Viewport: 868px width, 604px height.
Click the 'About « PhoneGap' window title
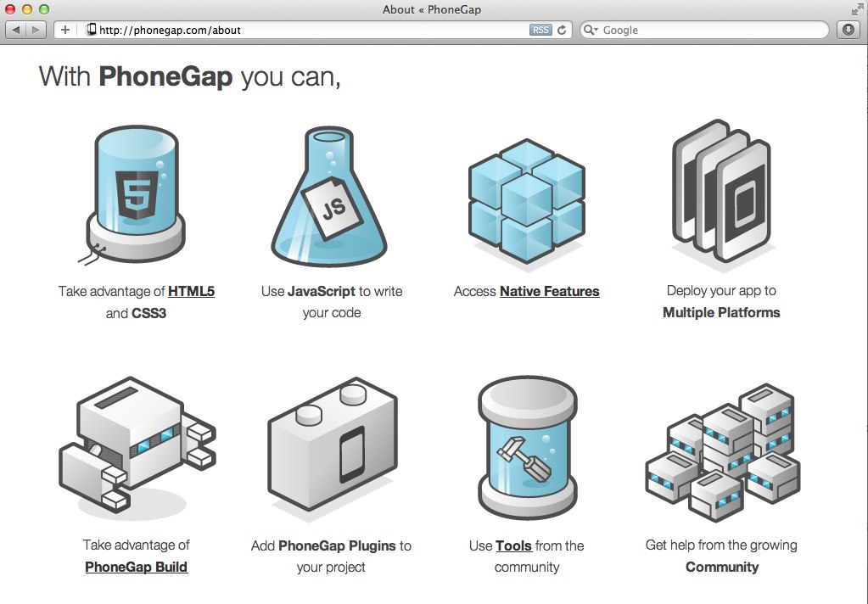(432, 9)
